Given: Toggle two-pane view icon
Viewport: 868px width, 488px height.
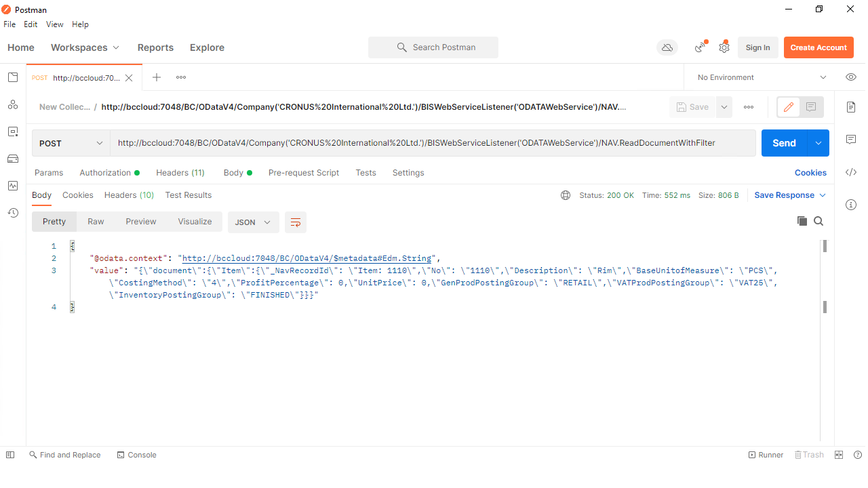Looking at the screenshot, I should (x=839, y=455).
